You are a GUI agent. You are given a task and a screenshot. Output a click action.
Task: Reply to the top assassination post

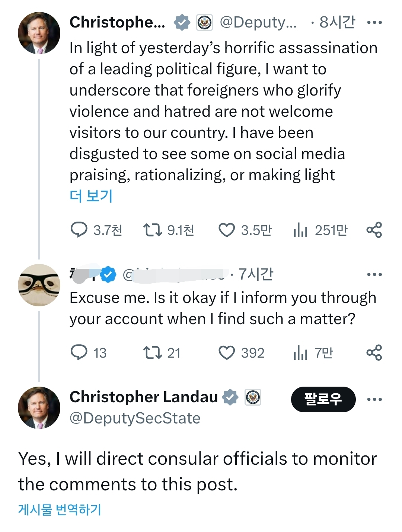point(79,230)
